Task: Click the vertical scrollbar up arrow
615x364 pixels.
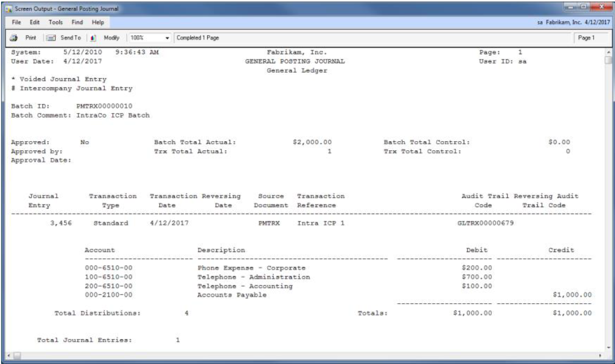Action: (x=608, y=52)
